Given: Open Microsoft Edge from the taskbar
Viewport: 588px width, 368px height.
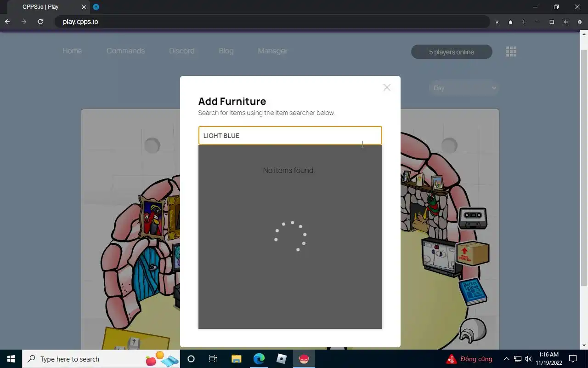Looking at the screenshot, I should tap(259, 359).
